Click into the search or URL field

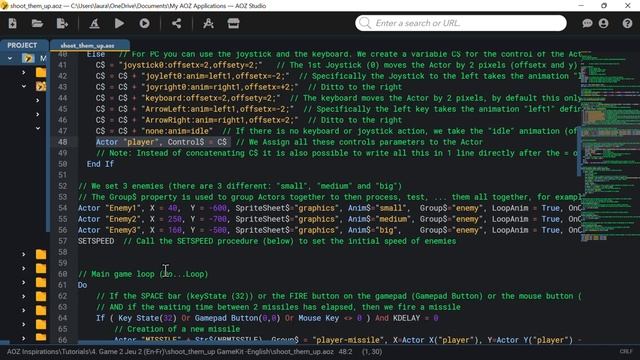[461, 23]
